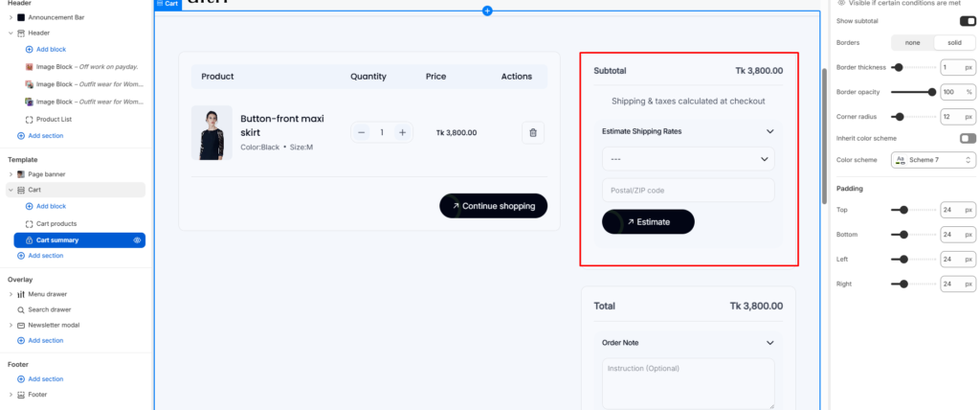Increase quantity with the plus icon

click(403, 133)
